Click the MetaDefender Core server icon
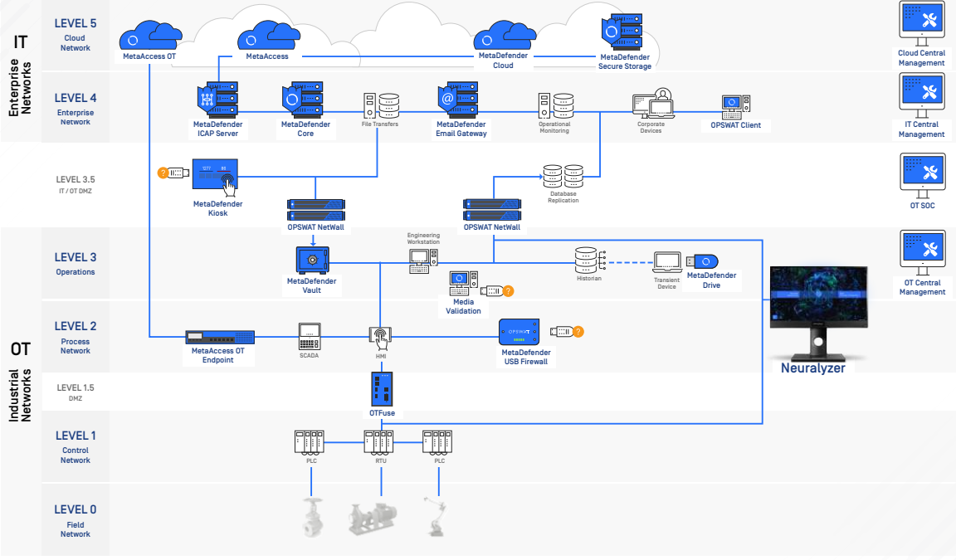 302,100
